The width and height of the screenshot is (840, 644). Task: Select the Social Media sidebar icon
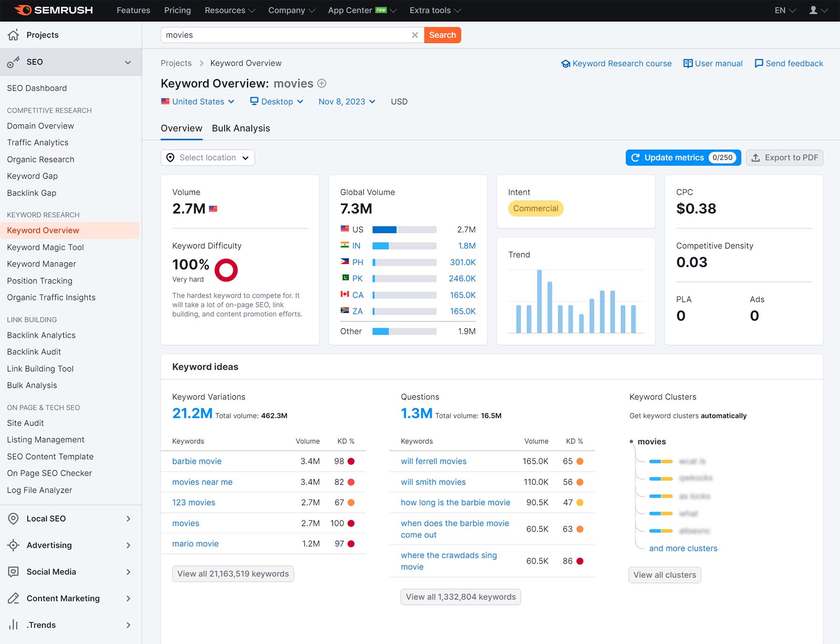coord(13,572)
